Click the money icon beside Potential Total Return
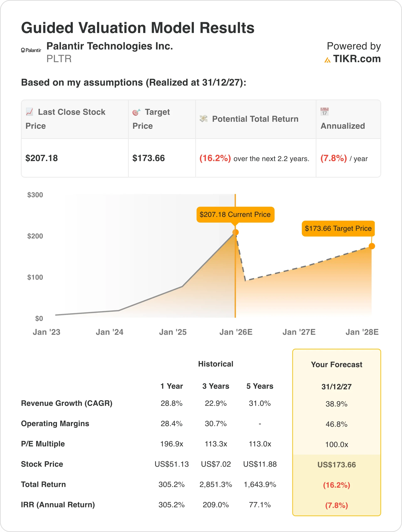The height and width of the screenshot is (532, 402). tap(203, 119)
